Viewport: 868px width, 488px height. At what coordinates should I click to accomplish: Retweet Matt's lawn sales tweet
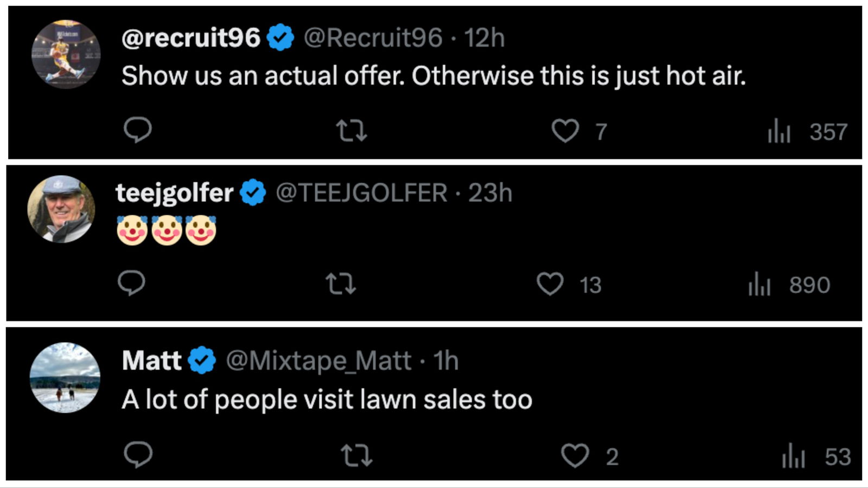pos(356,455)
